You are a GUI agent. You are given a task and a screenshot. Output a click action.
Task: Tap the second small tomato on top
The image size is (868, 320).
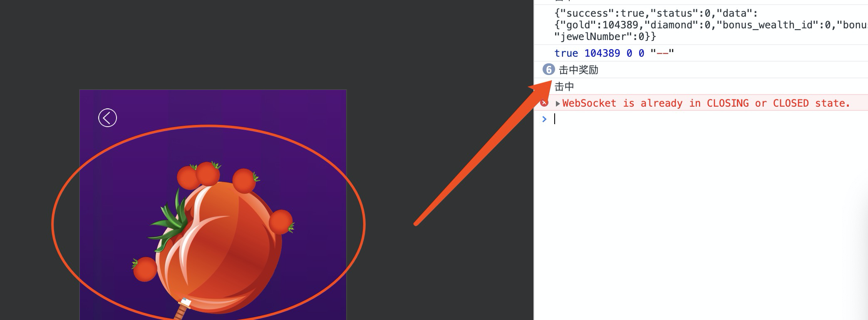pyautogui.click(x=208, y=173)
